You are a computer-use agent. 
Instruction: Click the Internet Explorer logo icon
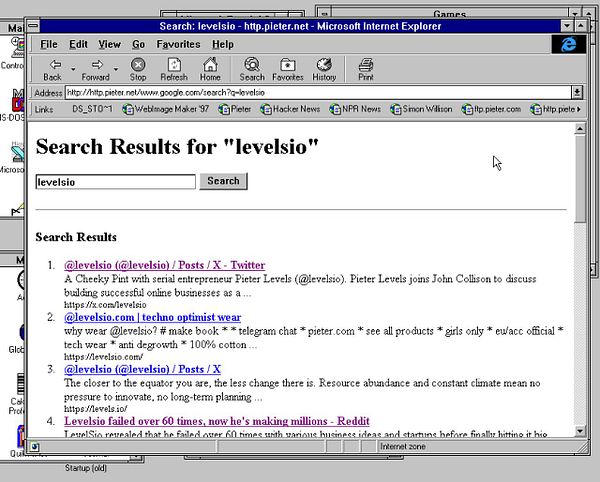coord(569,44)
